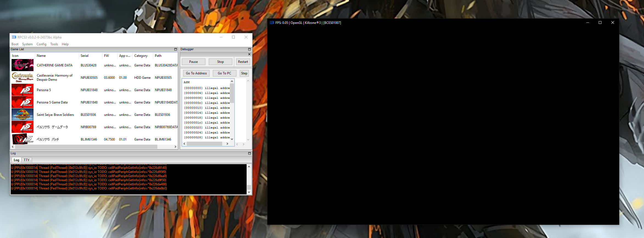Select ASM row [00000010]
644x238 pixels.
pos(207,108)
